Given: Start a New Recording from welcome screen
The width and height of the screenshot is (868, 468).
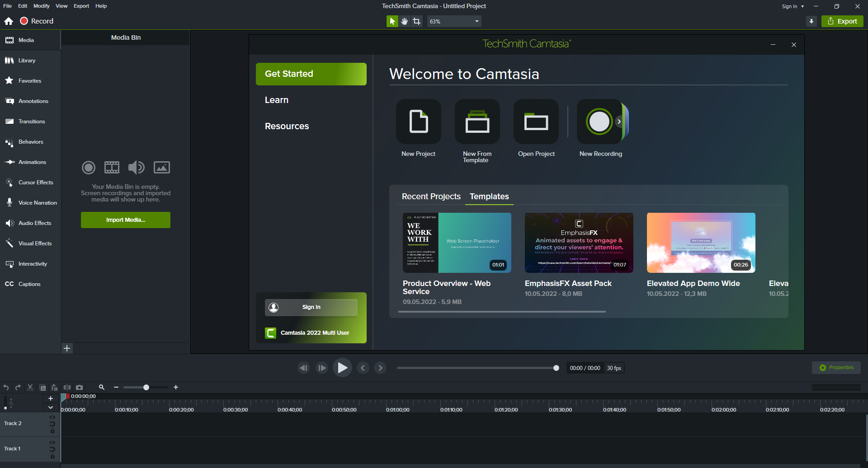Looking at the screenshot, I should pos(599,122).
